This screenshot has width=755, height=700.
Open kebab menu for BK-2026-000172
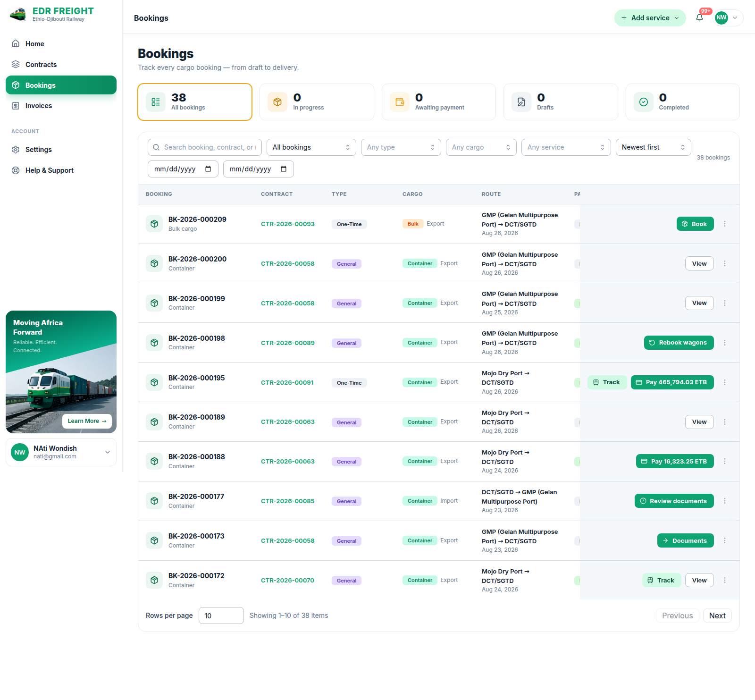pyautogui.click(x=725, y=581)
